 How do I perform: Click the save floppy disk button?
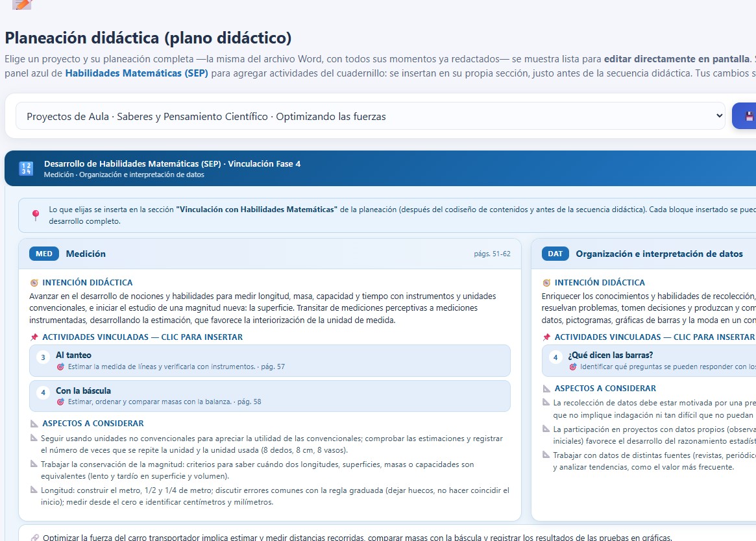[x=746, y=116]
